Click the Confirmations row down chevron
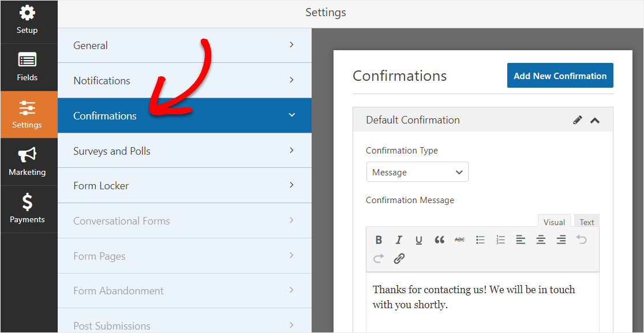The width and height of the screenshot is (644, 333). click(x=291, y=115)
